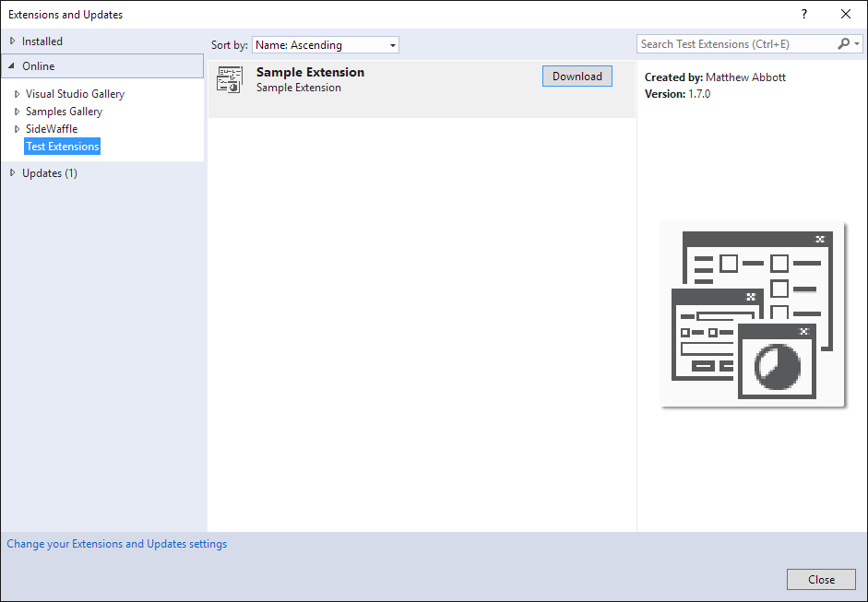Expand the Updates (1) category

pos(13,173)
